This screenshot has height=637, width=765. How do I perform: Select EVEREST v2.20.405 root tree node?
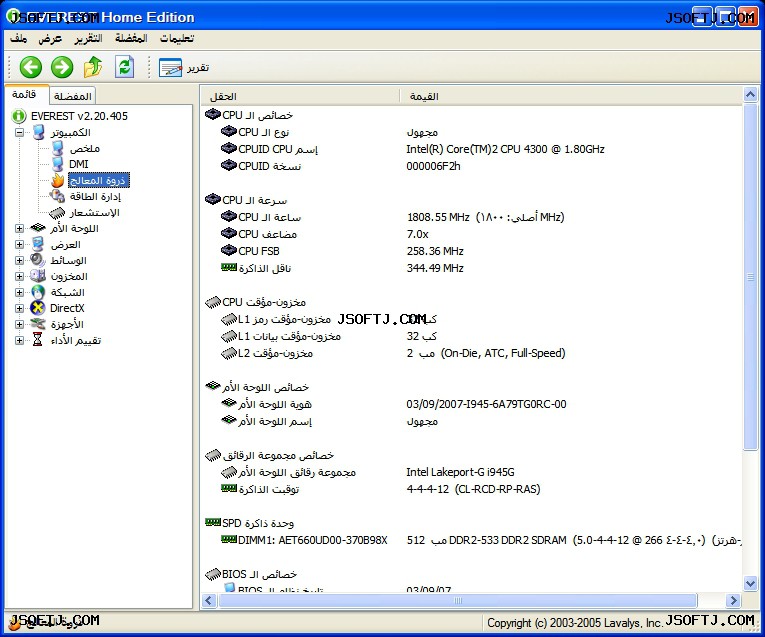pos(79,116)
